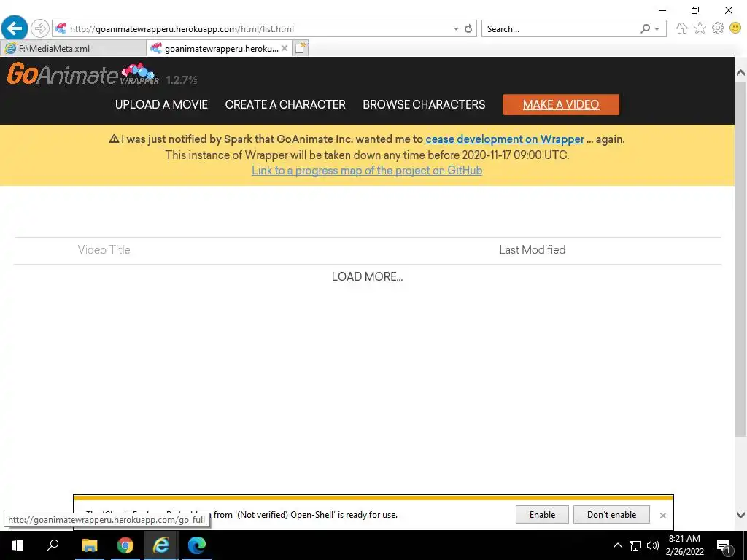The image size is (747, 560).
Task: Expand the search provider dropdown arrow
Action: pos(657,29)
